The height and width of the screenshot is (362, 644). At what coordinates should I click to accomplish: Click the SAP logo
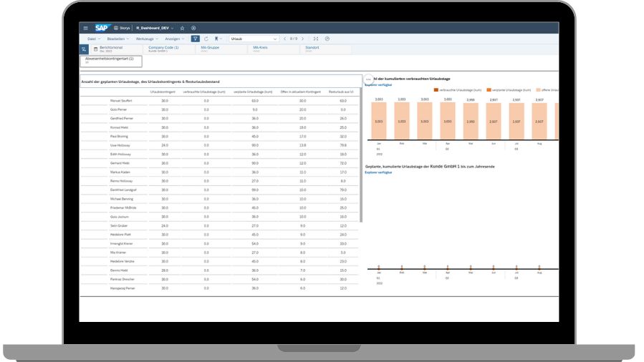pyautogui.click(x=101, y=28)
